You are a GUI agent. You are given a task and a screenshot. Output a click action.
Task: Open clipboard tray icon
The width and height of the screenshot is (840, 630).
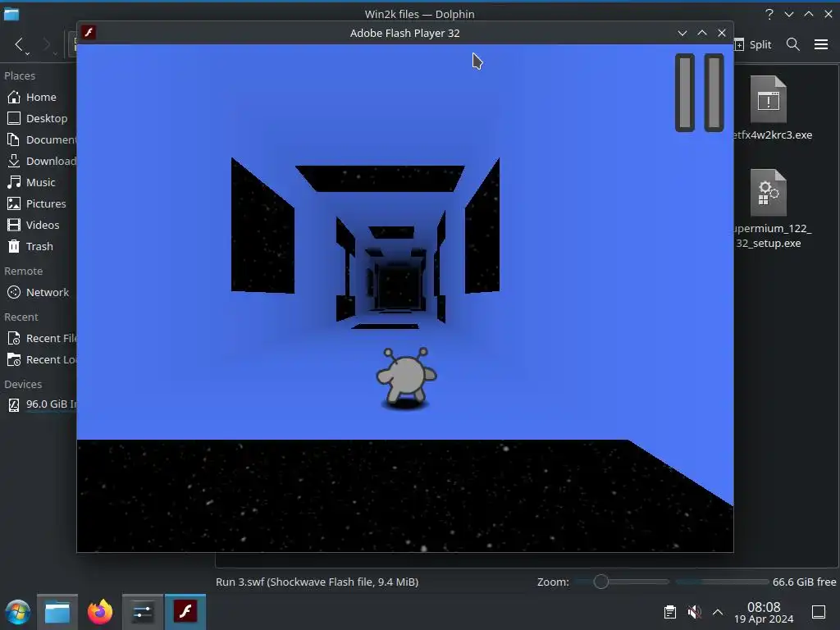click(670, 612)
